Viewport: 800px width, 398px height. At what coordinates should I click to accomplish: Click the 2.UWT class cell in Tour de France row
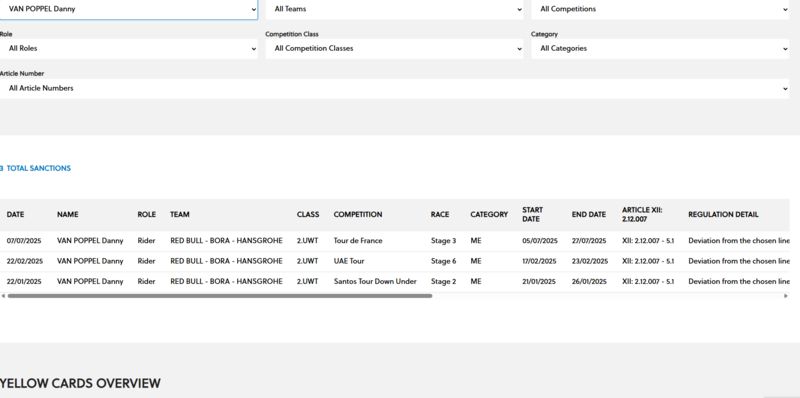[307, 241]
